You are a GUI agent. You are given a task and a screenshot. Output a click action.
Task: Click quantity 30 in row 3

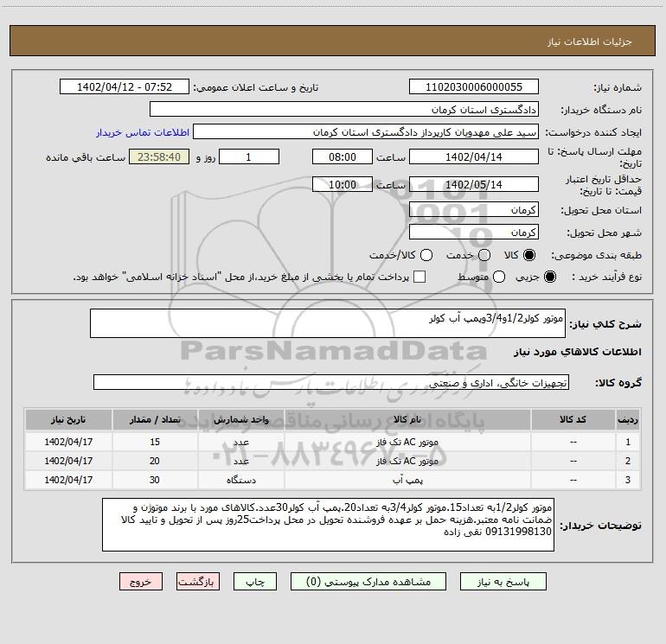tap(155, 480)
